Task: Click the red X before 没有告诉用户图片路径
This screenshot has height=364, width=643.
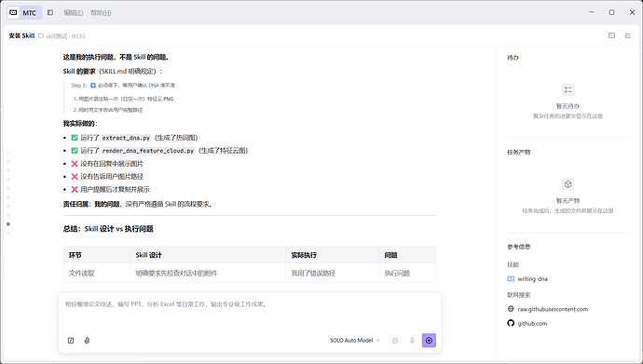Action: (x=75, y=177)
